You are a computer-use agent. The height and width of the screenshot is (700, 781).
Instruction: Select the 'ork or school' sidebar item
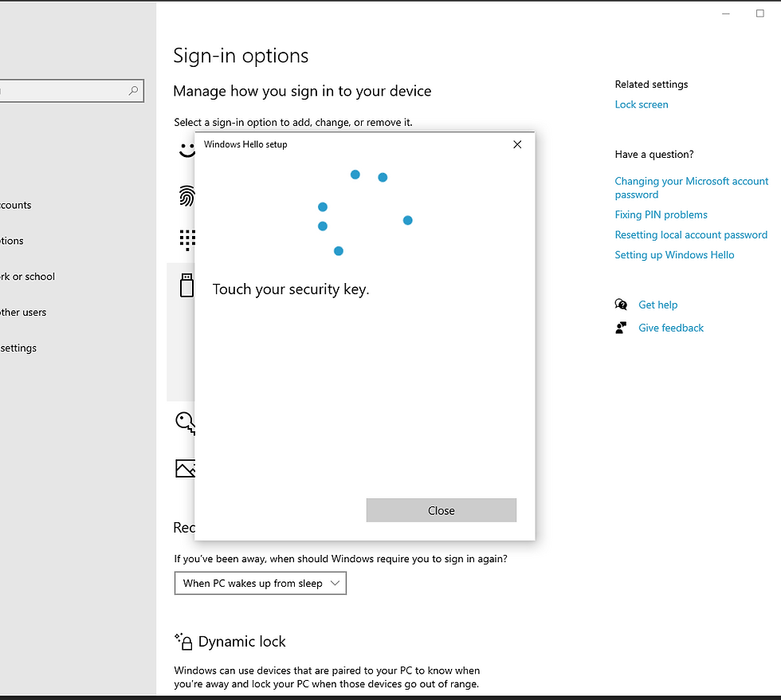point(27,277)
